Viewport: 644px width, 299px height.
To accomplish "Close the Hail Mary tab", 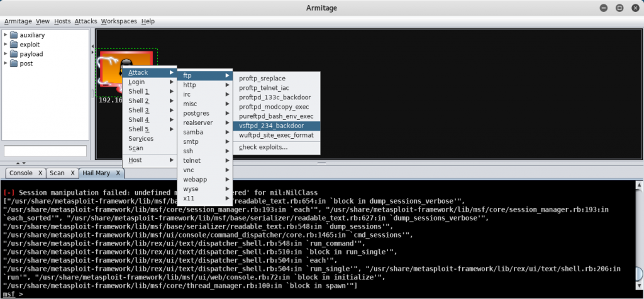I will point(118,173).
